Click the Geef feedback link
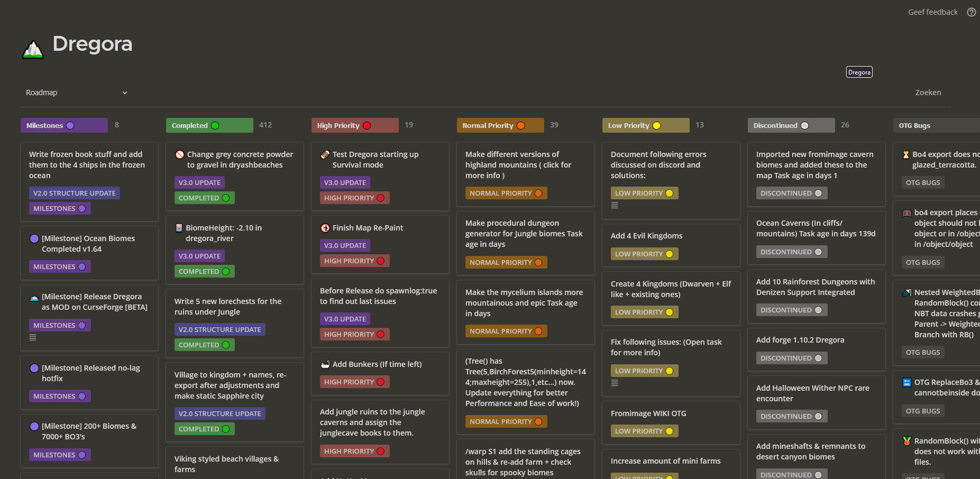 click(x=933, y=12)
